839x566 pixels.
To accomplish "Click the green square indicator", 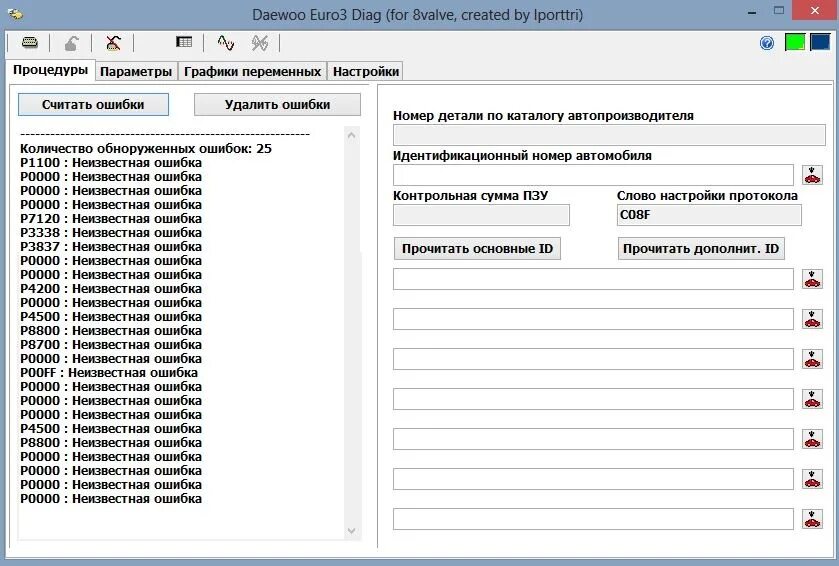I will point(795,42).
